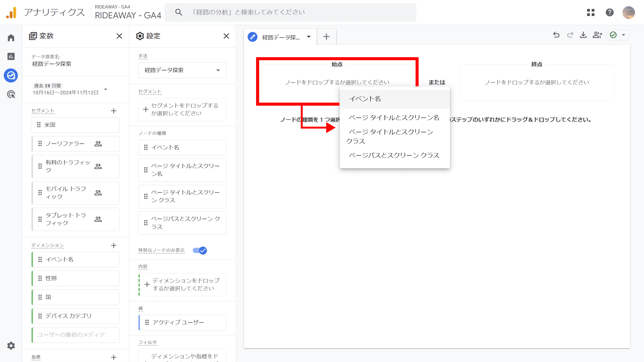Image resolution: width=644 pixels, height=362 pixels.
Task: Select the アクティブ ユーザー value chip
Action: (183, 323)
